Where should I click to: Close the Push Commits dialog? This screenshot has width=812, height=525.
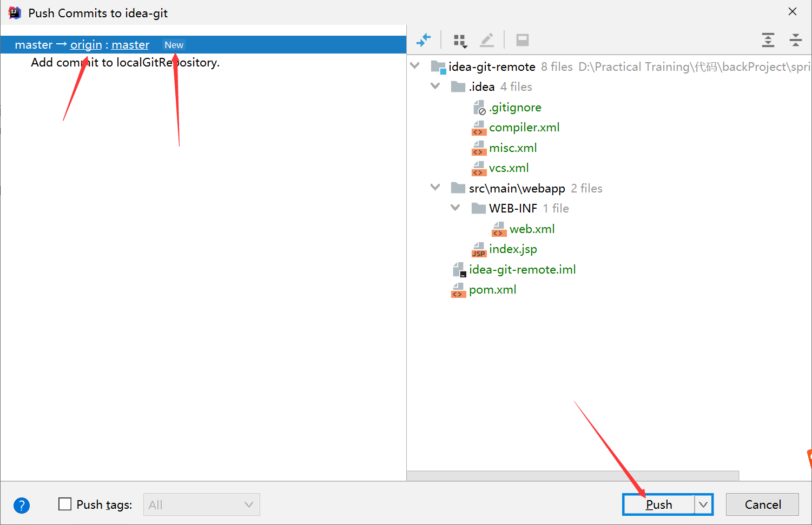click(793, 12)
